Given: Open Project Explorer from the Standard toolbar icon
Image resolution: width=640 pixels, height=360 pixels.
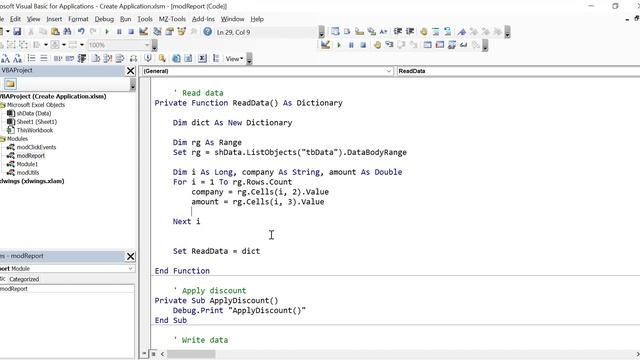Looking at the screenshot, I should coord(157,32).
